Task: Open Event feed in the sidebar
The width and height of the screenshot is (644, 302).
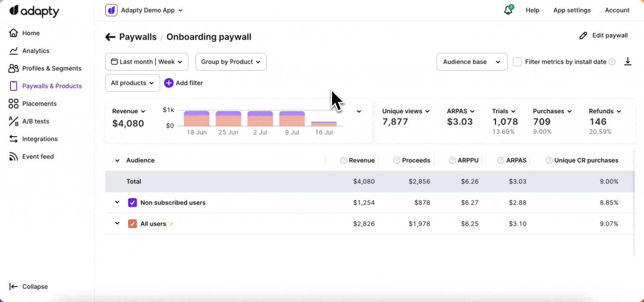Action: [38, 156]
